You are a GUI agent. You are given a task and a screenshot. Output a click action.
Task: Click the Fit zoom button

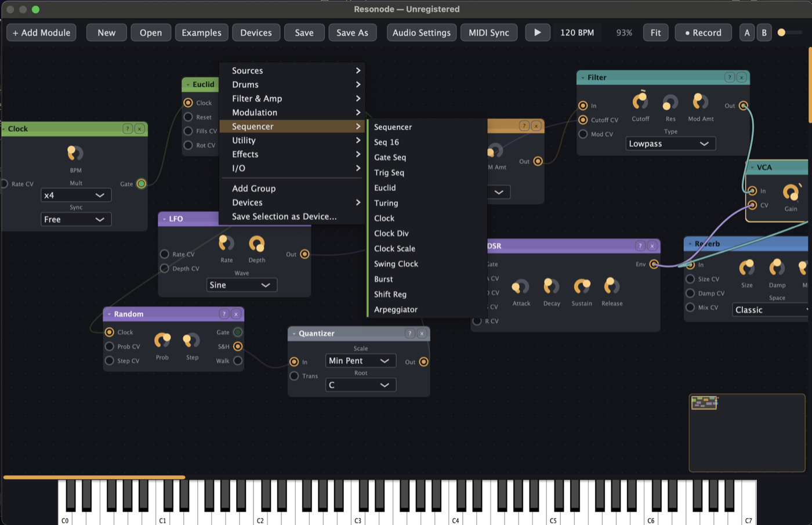pyautogui.click(x=655, y=32)
